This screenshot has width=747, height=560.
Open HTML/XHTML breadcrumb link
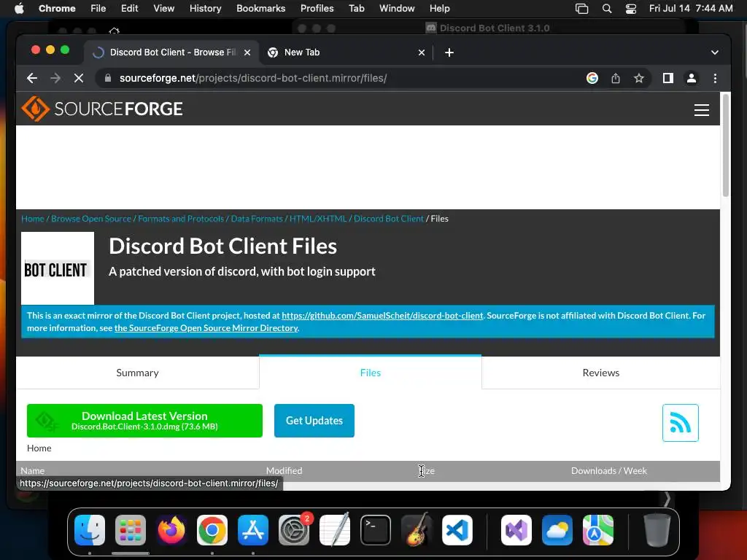point(318,219)
